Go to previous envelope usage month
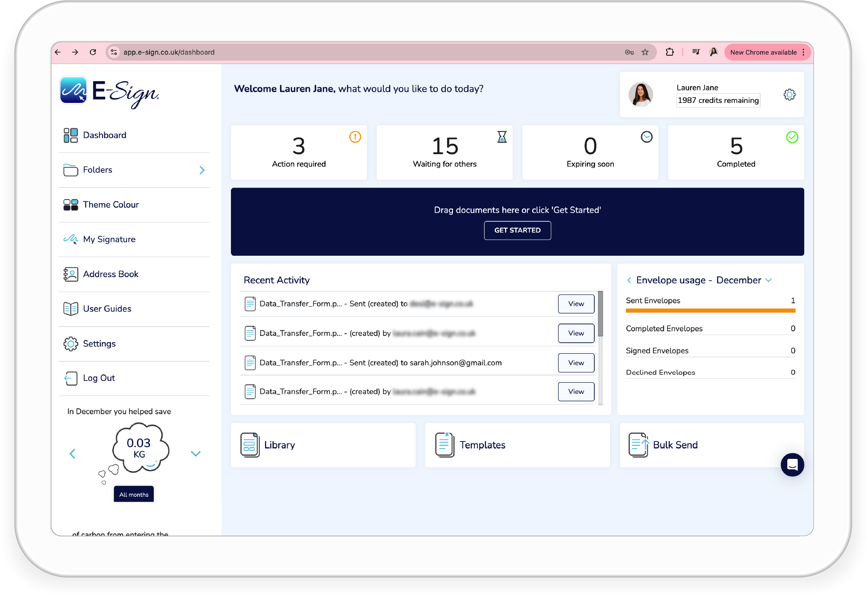Screen dimensions: 868x597 tap(629, 280)
